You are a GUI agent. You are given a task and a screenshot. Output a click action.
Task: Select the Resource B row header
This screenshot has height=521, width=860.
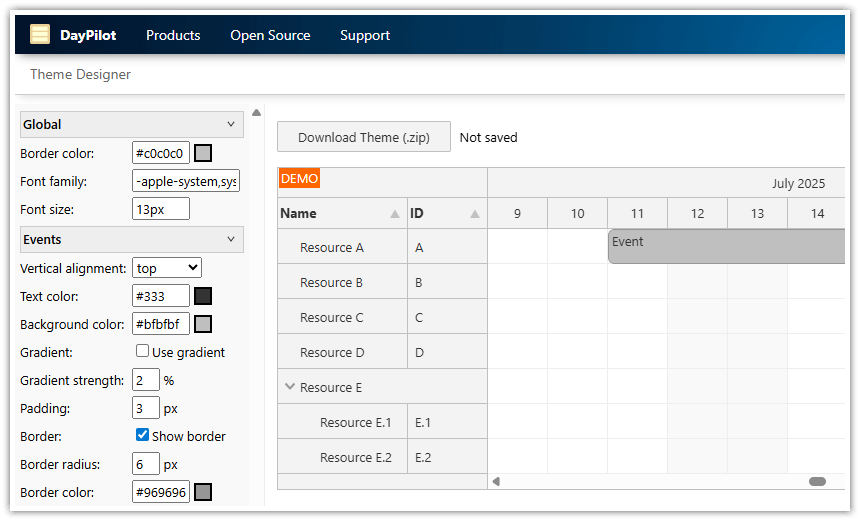click(343, 282)
